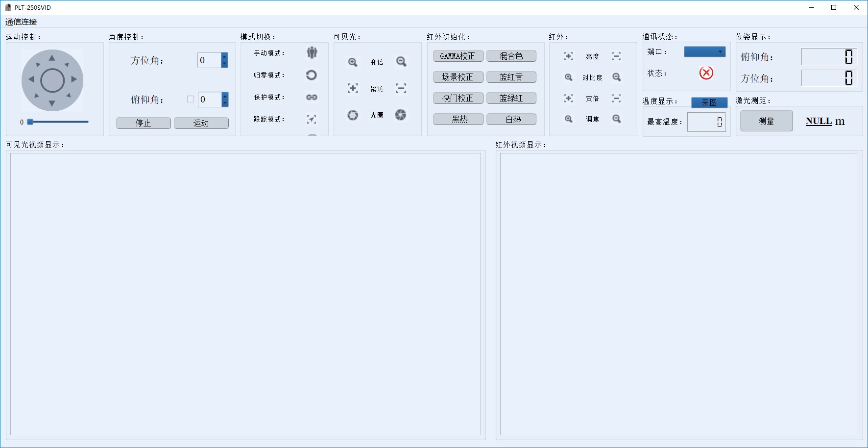Click the 位姿显示 方位角 LCD display
Screen dimensions: 868x448
(830, 78)
